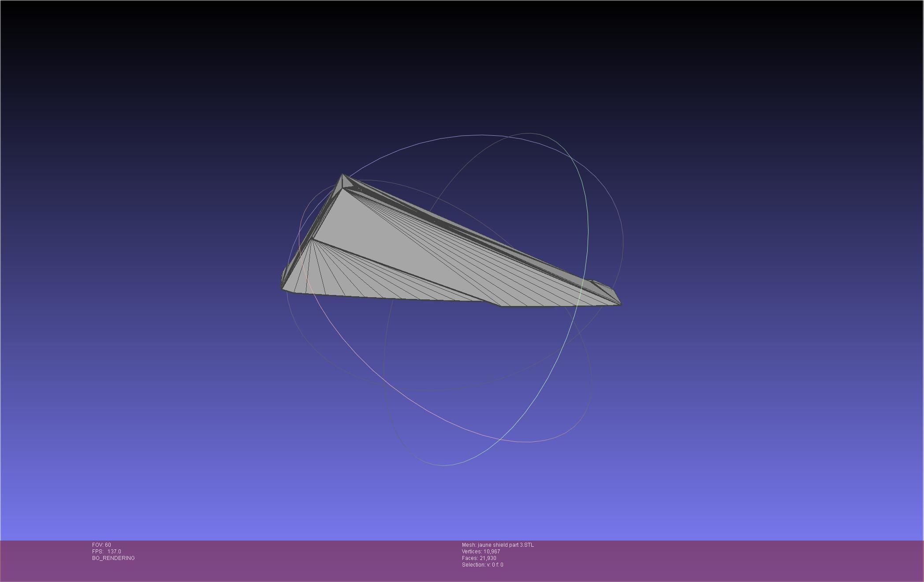Click the Faces: 21,930 info text

click(x=479, y=558)
